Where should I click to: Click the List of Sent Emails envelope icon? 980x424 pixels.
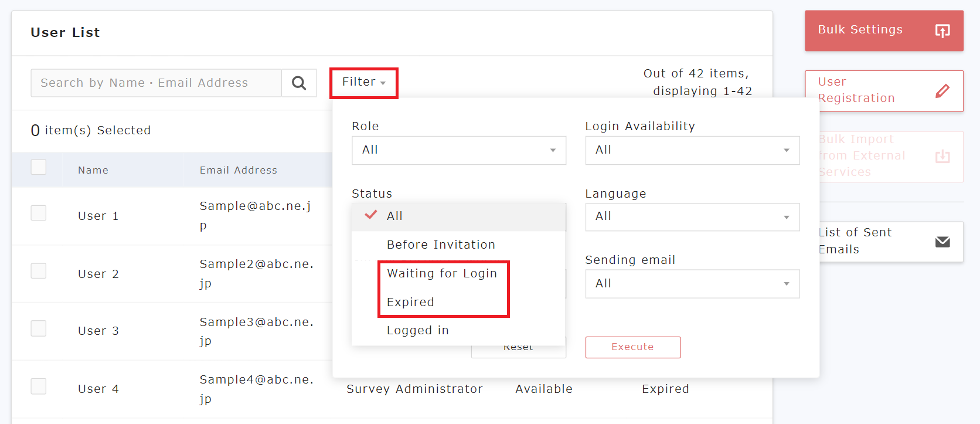942,242
